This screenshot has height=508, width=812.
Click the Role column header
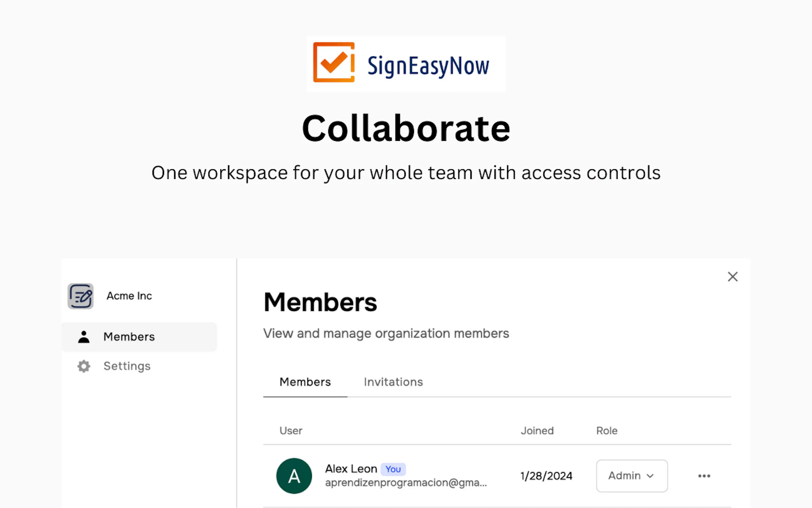606,431
